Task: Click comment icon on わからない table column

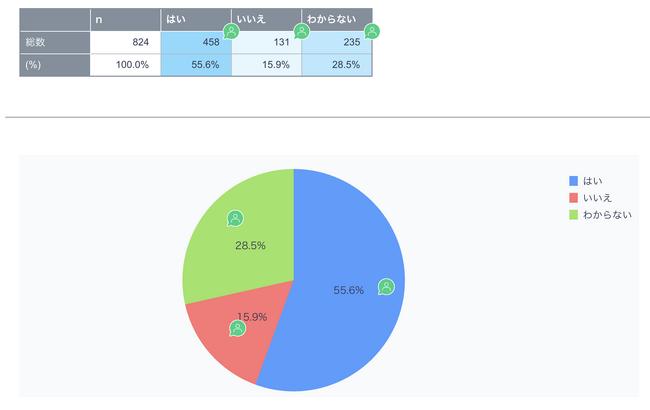Action: tap(372, 32)
